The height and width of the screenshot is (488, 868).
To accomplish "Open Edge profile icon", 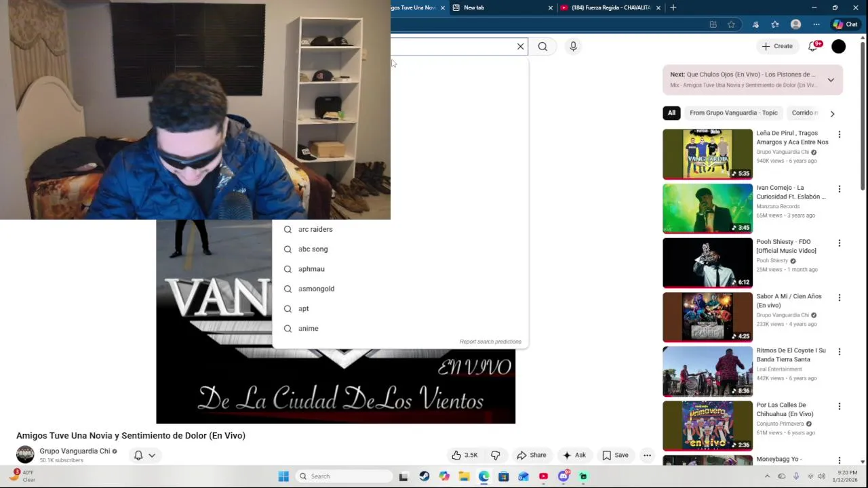I will [x=796, y=24].
